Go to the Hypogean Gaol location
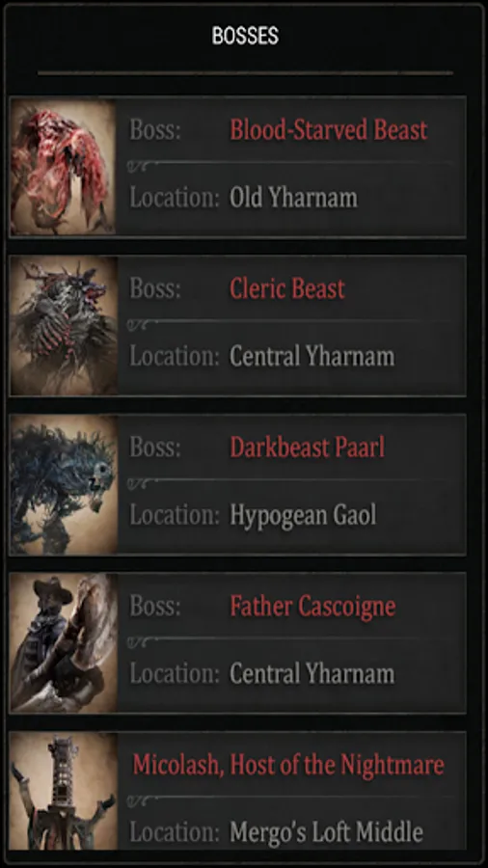 pos(303,516)
